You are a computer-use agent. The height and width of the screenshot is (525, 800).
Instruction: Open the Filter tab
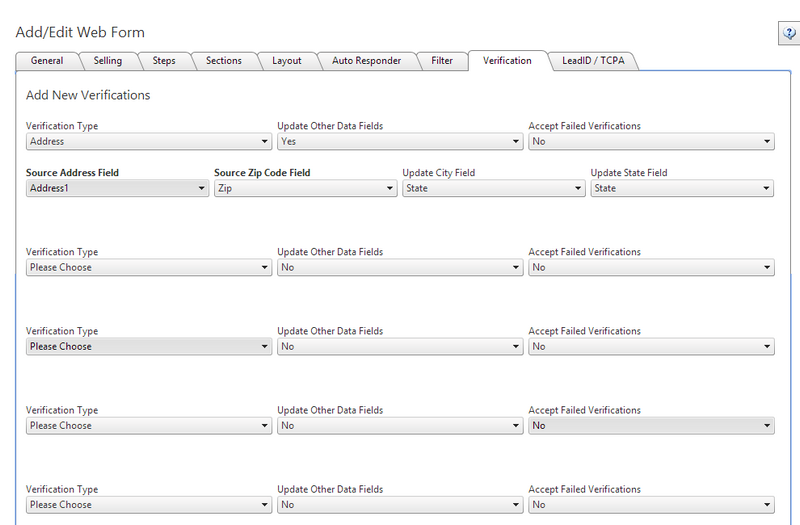tap(442, 61)
